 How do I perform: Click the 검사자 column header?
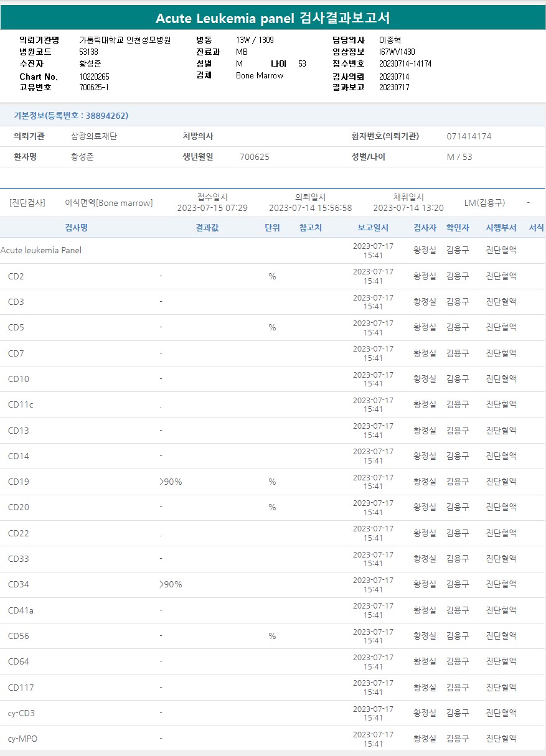(425, 228)
